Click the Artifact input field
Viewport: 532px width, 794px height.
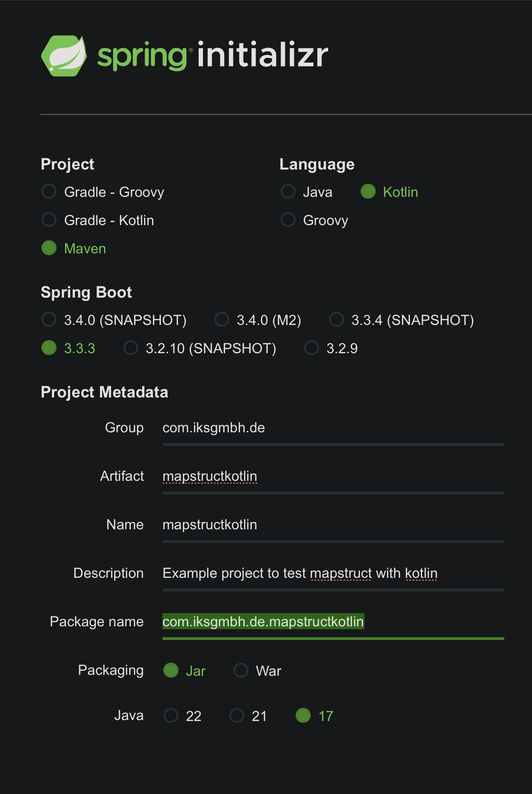pyautogui.click(x=330, y=477)
